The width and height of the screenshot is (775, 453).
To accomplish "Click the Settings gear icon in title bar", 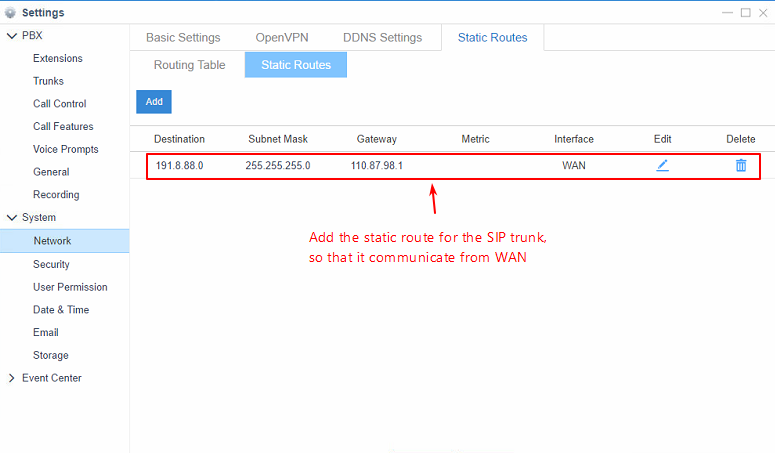I will (10, 13).
